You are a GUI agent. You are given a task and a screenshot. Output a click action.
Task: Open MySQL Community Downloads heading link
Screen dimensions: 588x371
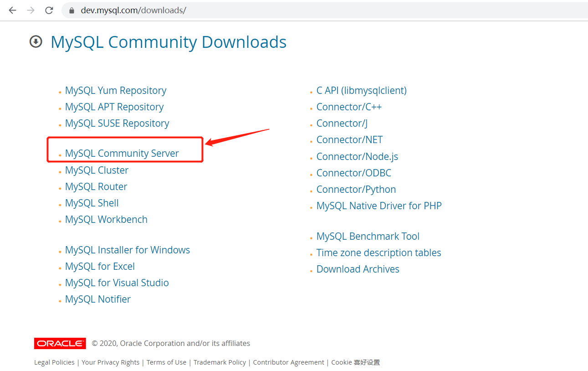(169, 42)
